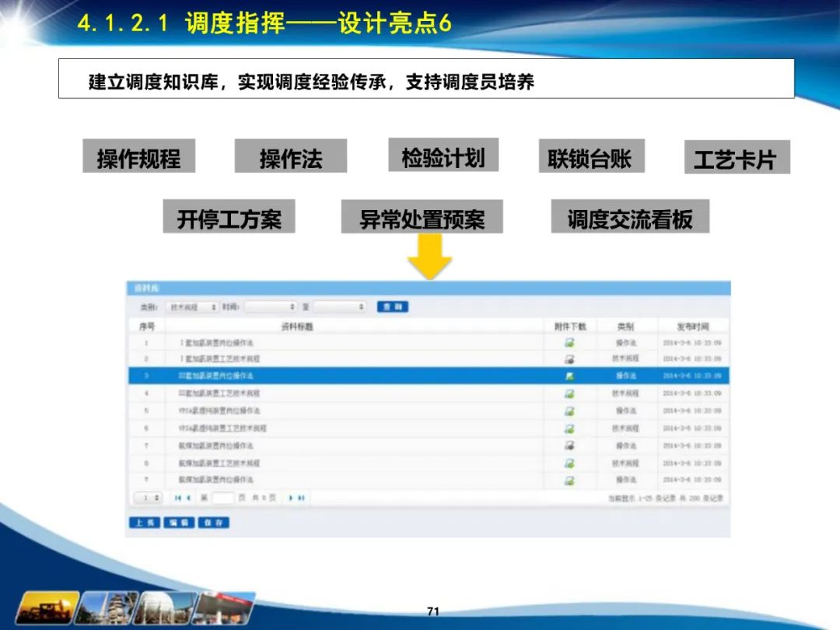
Task: Click the 资料库 panel title bar
Action: [x=429, y=289]
